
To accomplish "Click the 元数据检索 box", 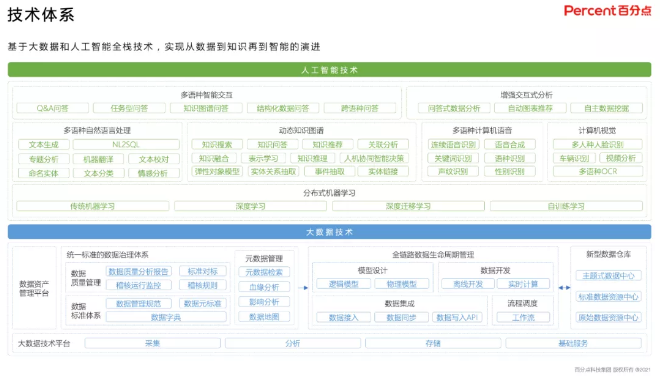I will 264,272.
